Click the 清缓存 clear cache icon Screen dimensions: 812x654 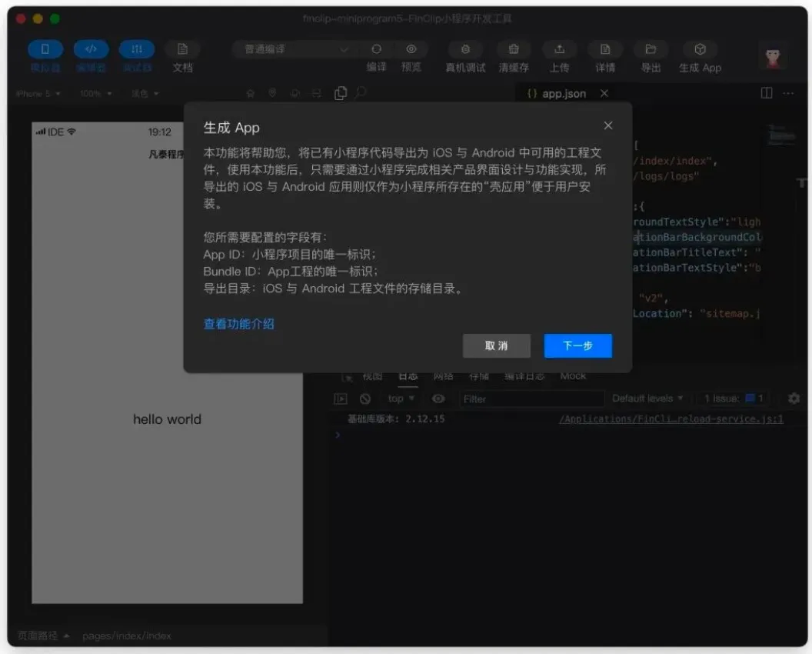coord(514,49)
